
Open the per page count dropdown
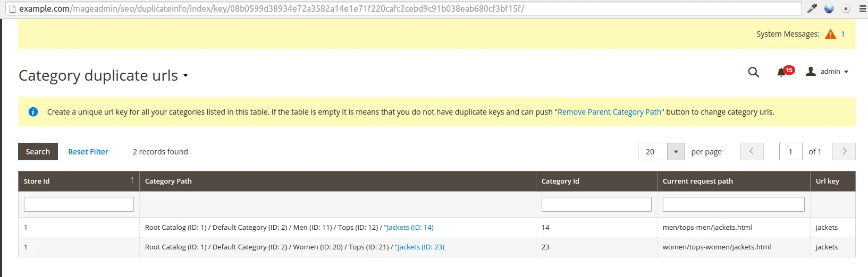676,152
